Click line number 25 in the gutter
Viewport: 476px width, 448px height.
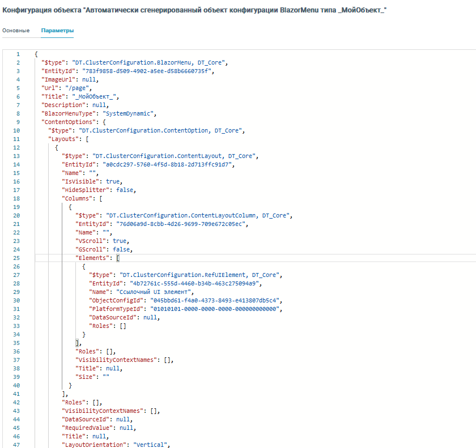(x=18, y=258)
